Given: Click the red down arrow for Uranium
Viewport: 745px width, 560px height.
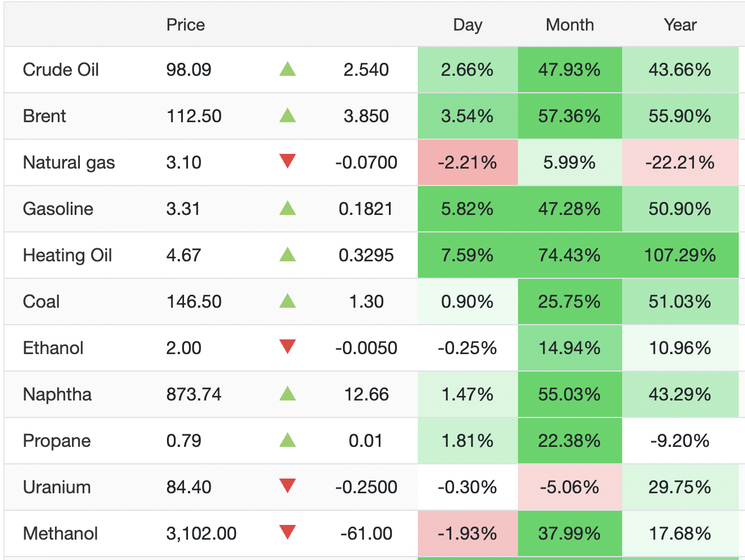Looking at the screenshot, I should tap(288, 486).
